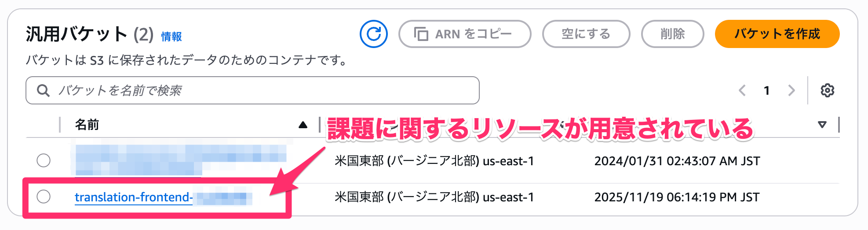Click the copy icon in ARN button
The height and width of the screenshot is (230, 868).
(421, 34)
